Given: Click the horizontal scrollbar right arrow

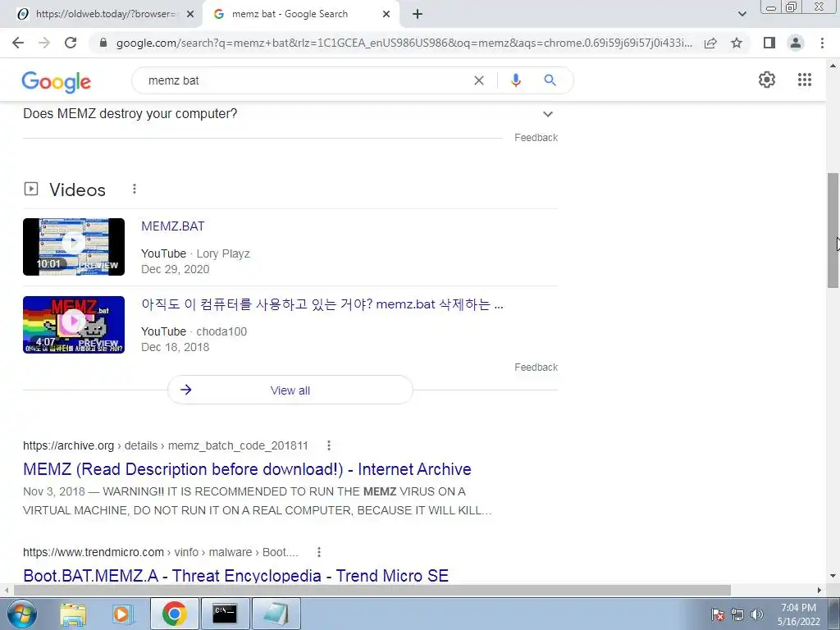Looking at the screenshot, I should tap(819, 590).
